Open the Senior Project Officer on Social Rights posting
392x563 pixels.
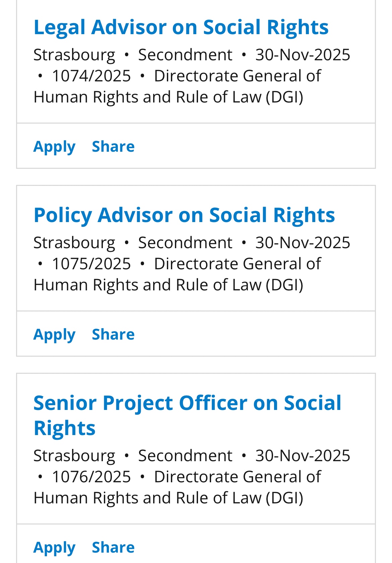point(187,403)
